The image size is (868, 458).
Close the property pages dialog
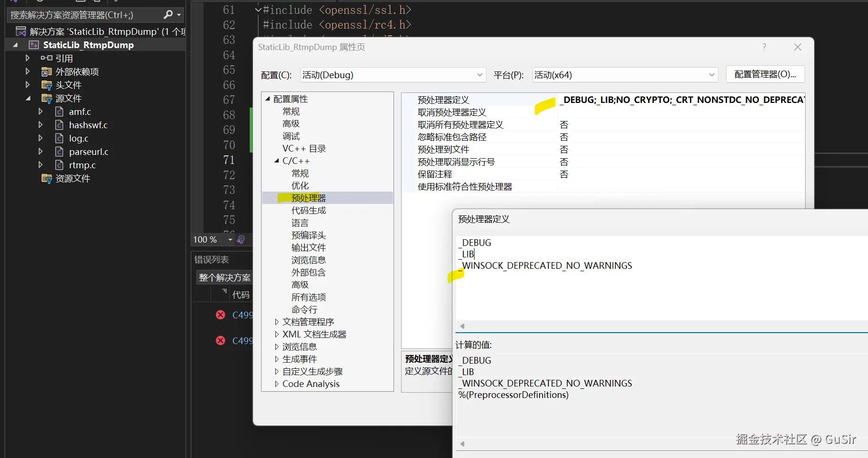tap(797, 47)
